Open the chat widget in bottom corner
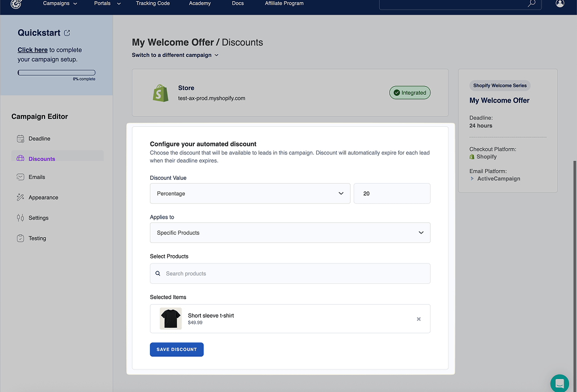 tap(560, 383)
